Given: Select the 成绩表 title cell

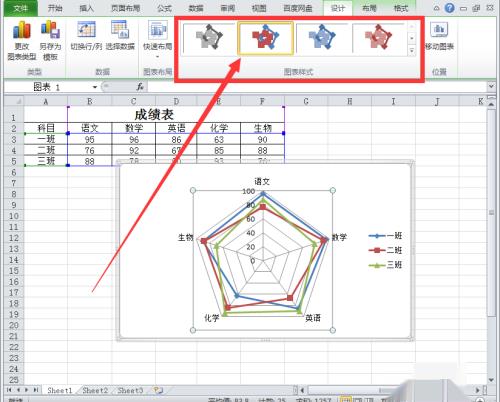Looking at the screenshot, I should pyautogui.click(x=154, y=114).
